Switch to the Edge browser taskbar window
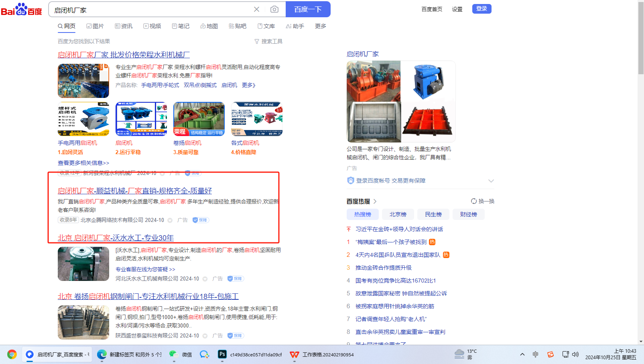 coord(129,354)
